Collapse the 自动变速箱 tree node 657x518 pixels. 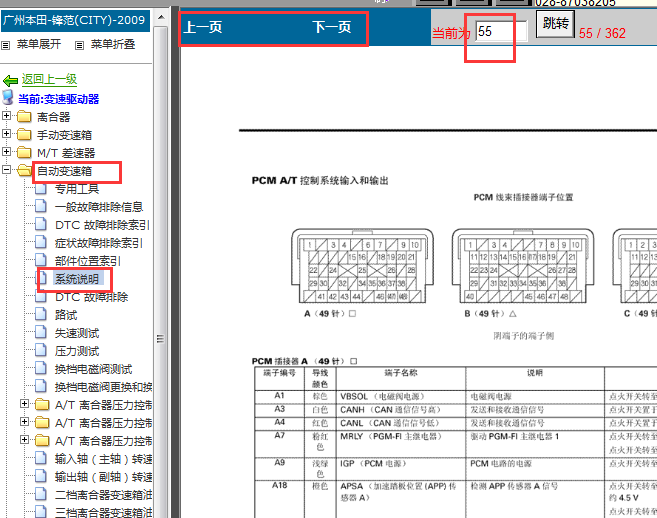(x=8, y=171)
